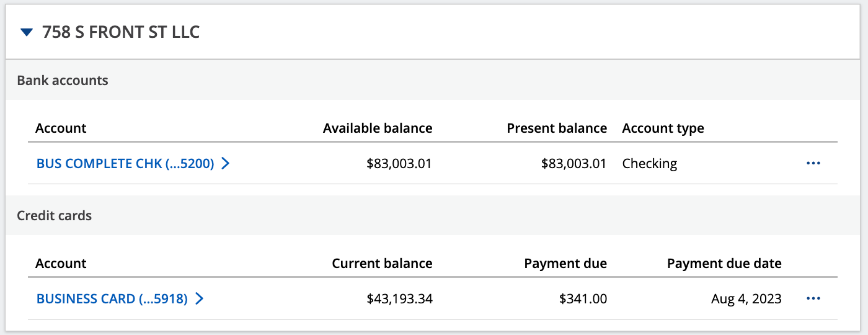
Task: Click the Aug 4, 2023 due date
Action: point(746,299)
